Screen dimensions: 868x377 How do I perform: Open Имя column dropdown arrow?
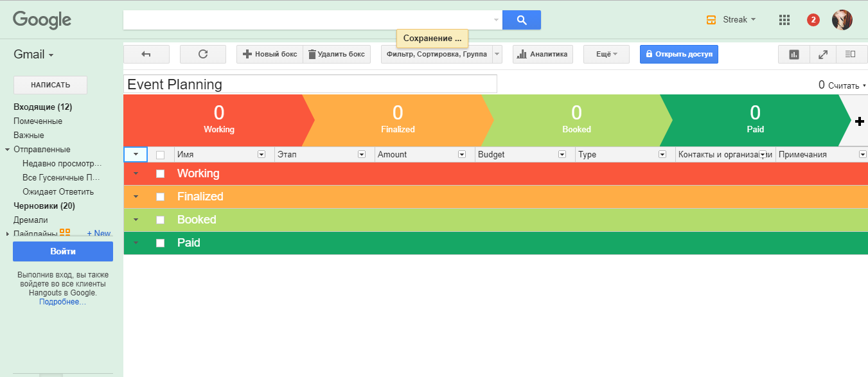pos(261,155)
